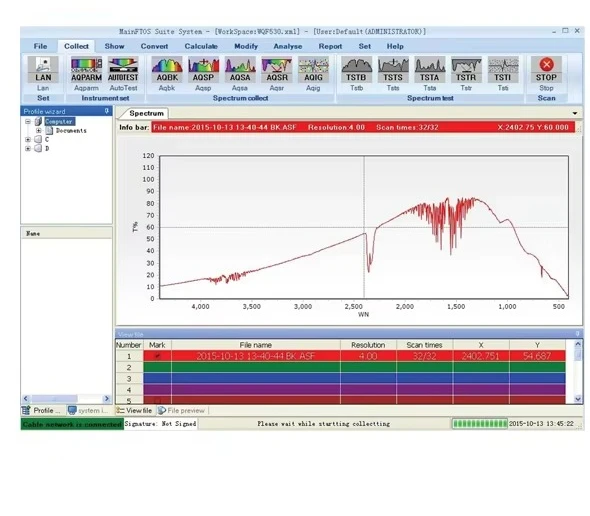
Task: Click the File name column header
Action: click(x=255, y=345)
